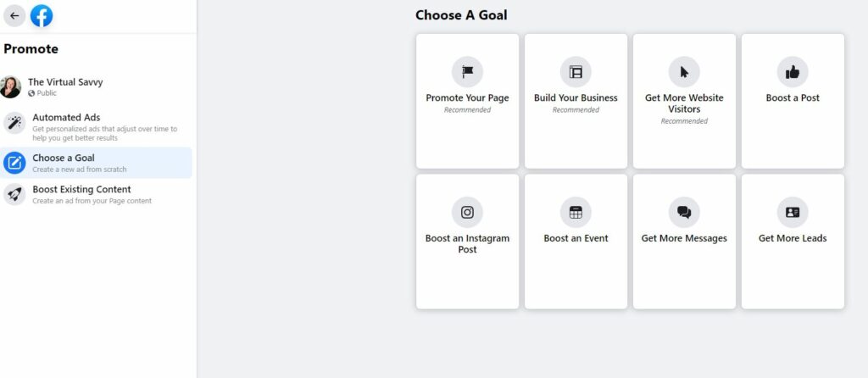Open the Facebook logo home icon
Viewport: 868px width, 378px height.
(42, 15)
